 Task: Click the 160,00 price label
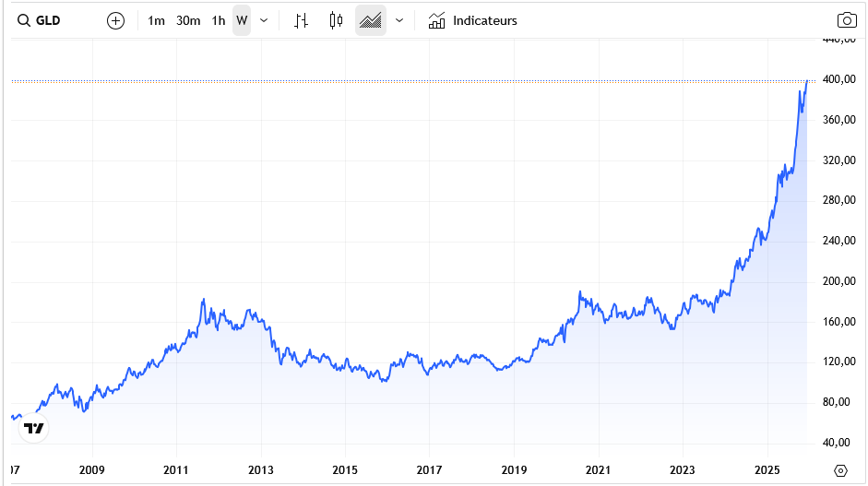pyautogui.click(x=839, y=321)
